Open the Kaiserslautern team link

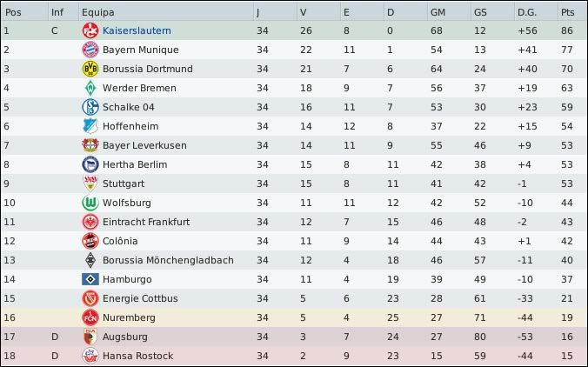coord(136,30)
